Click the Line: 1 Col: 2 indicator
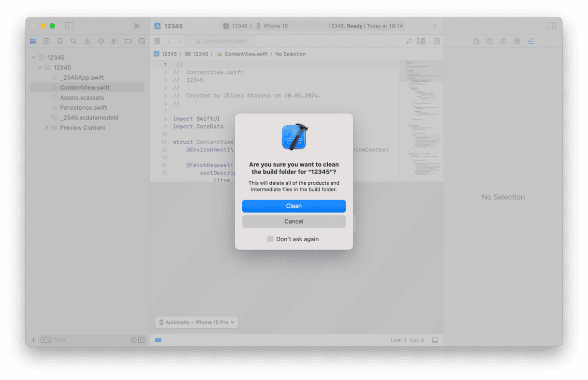588x380 pixels. pos(407,340)
